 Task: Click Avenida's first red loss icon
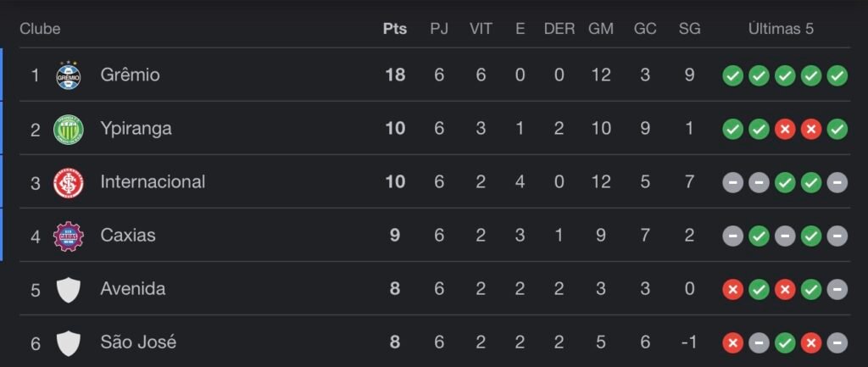(x=732, y=290)
